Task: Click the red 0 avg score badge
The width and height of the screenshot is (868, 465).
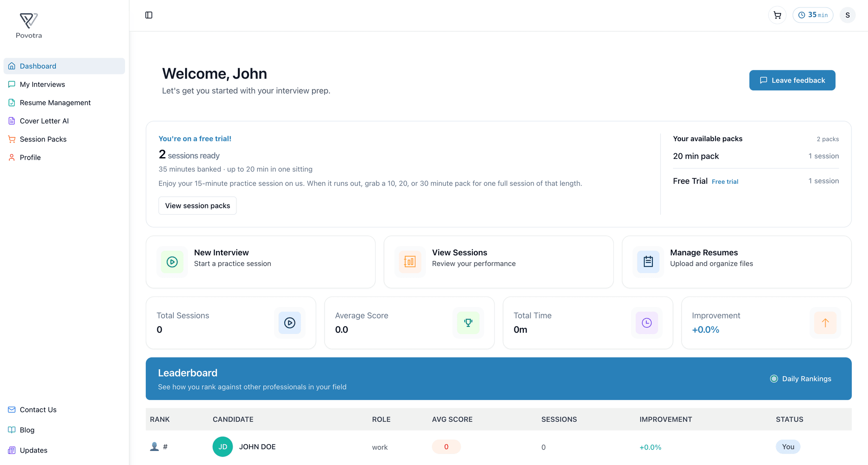Action: coord(446,447)
